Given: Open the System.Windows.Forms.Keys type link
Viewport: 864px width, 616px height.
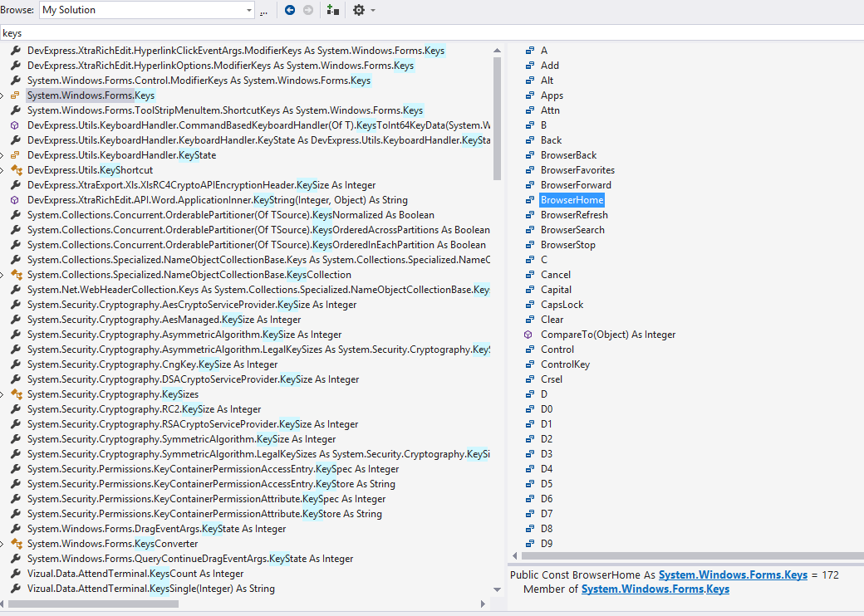Looking at the screenshot, I should click(x=733, y=574).
